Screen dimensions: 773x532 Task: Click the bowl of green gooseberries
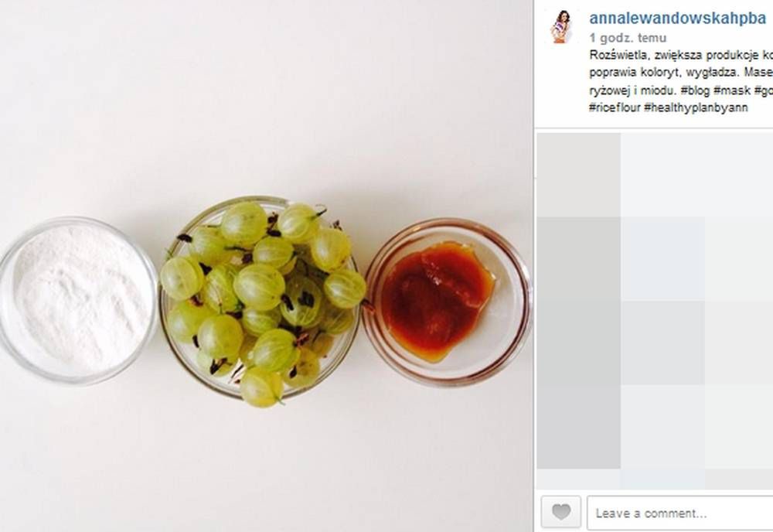[x=263, y=301]
